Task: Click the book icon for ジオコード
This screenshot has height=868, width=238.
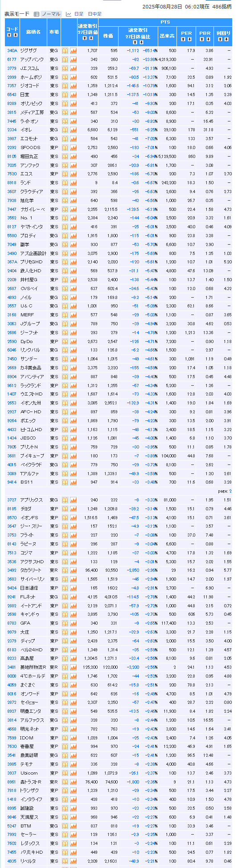Action: (65, 86)
